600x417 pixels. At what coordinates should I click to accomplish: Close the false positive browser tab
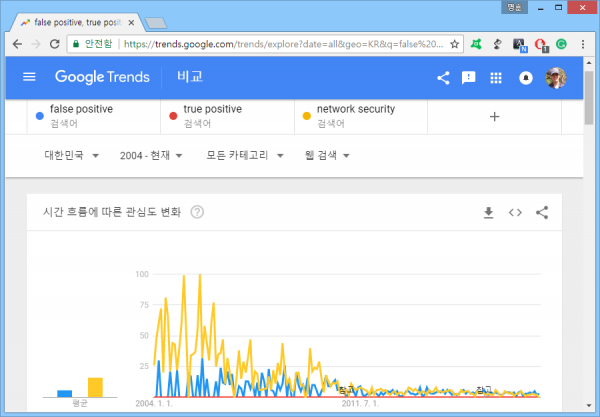coord(131,23)
